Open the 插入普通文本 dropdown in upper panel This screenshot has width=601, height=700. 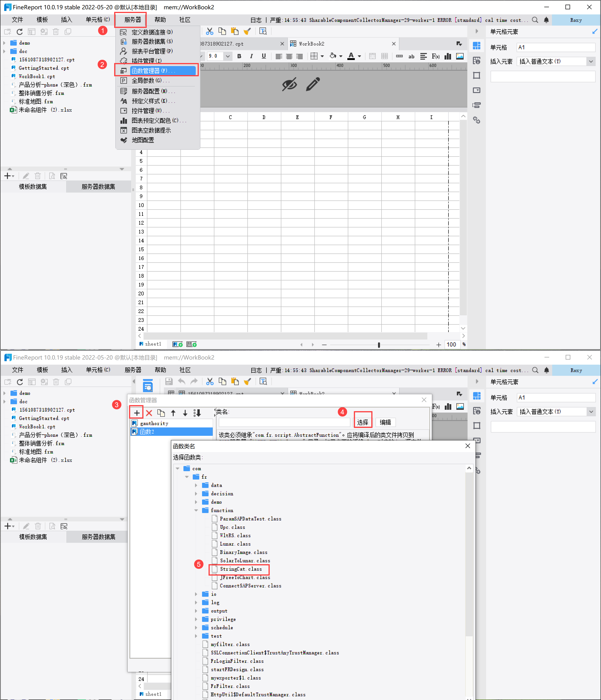[x=591, y=61]
